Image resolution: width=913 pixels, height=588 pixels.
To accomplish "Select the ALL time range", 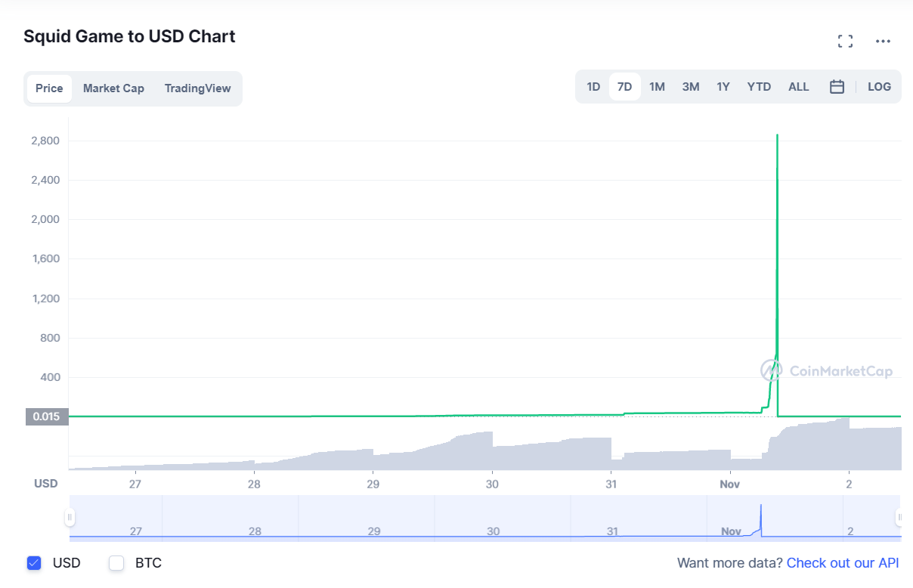I will 799,87.
